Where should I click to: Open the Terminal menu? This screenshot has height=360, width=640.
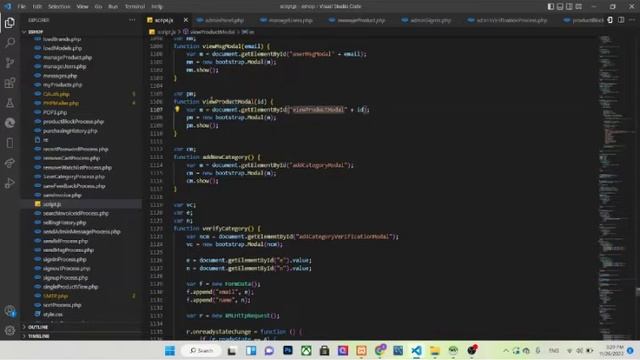(x=135, y=7)
